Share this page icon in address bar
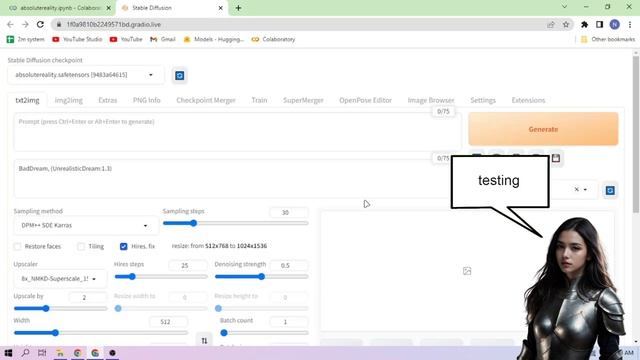 [x=551, y=24]
